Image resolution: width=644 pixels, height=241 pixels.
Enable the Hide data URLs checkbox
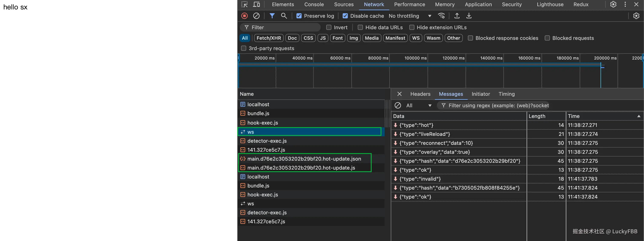[360, 27]
